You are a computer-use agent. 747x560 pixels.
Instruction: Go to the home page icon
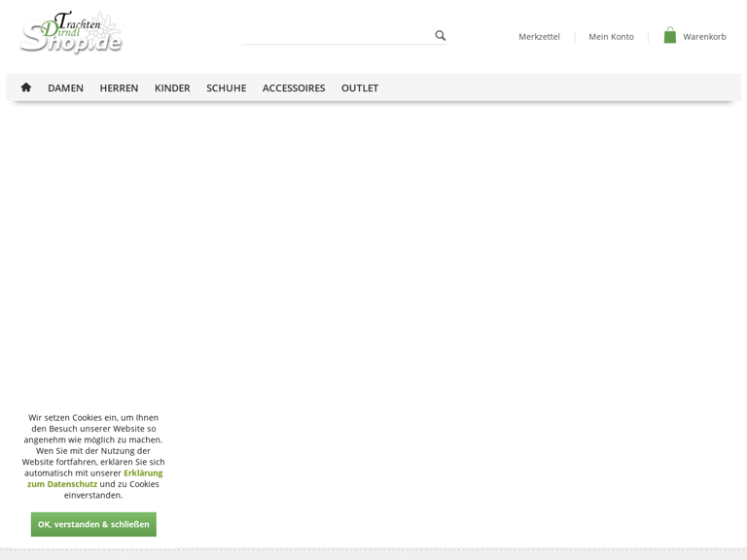pos(26,87)
